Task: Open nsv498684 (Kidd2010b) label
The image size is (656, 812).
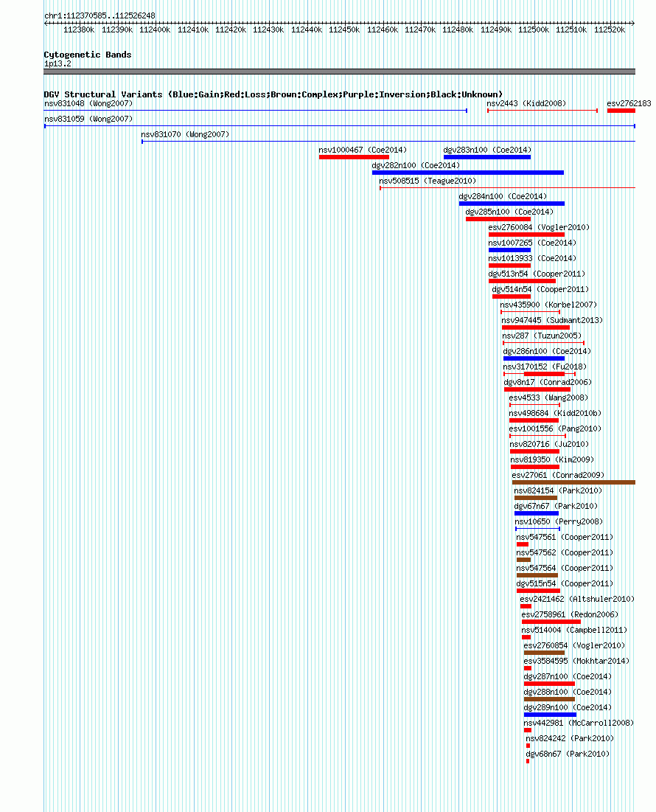Action: tap(555, 413)
